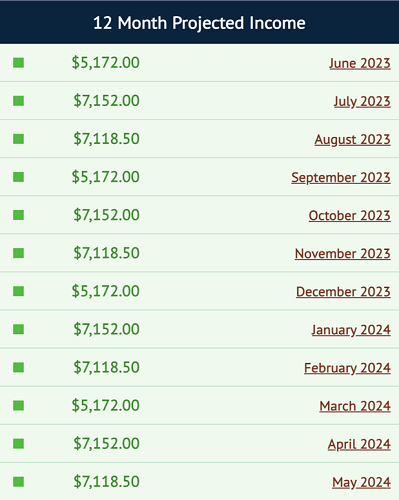Click green square in December 2023 row
399x500 pixels.
click(18, 291)
